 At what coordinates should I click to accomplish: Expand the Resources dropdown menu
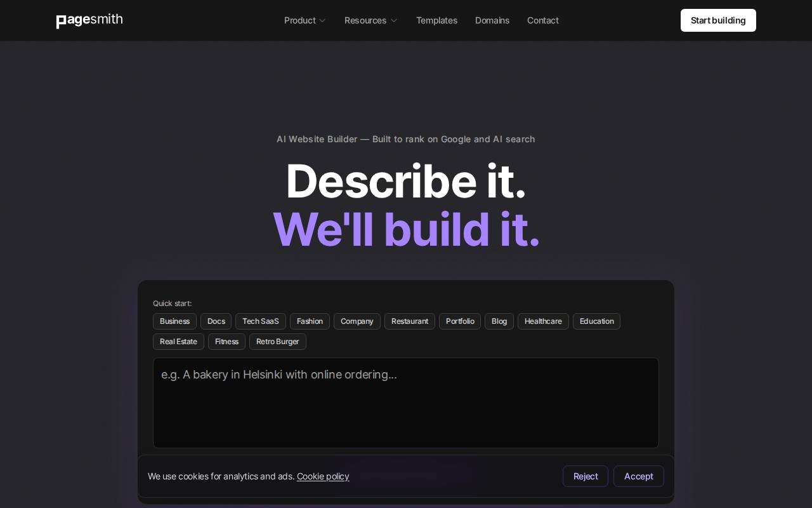[x=371, y=20]
